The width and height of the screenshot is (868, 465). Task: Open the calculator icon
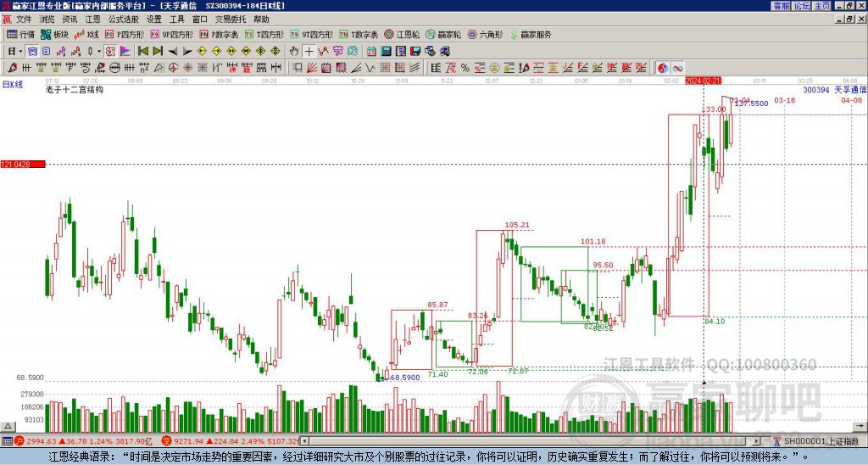point(386,51)
